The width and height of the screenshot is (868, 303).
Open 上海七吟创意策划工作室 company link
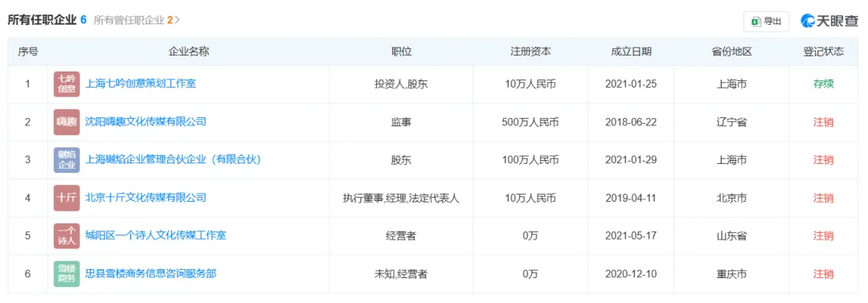click(141, 84)
